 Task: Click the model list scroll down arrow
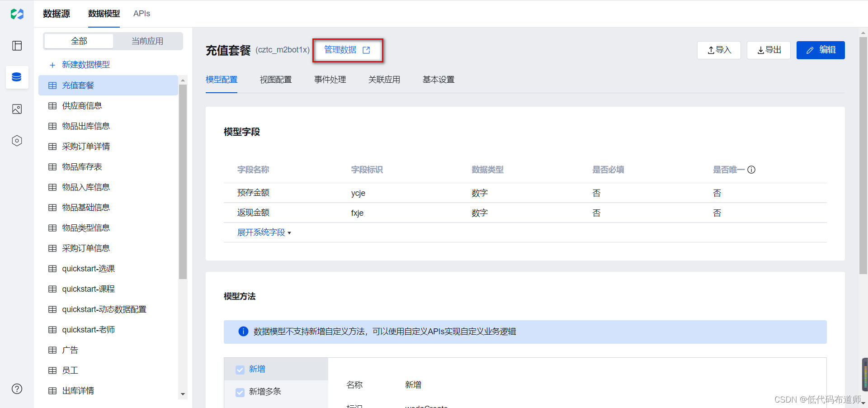point(183,394)
